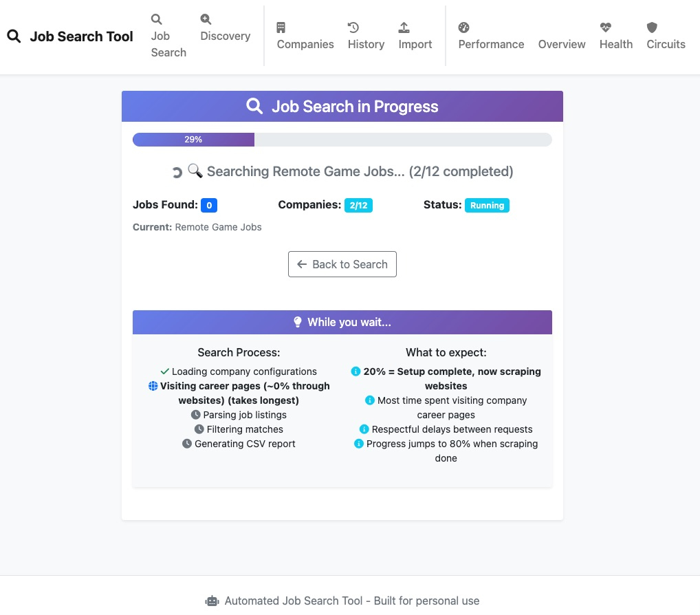Click the Job Search Tool brand logo

coord(14,36)
